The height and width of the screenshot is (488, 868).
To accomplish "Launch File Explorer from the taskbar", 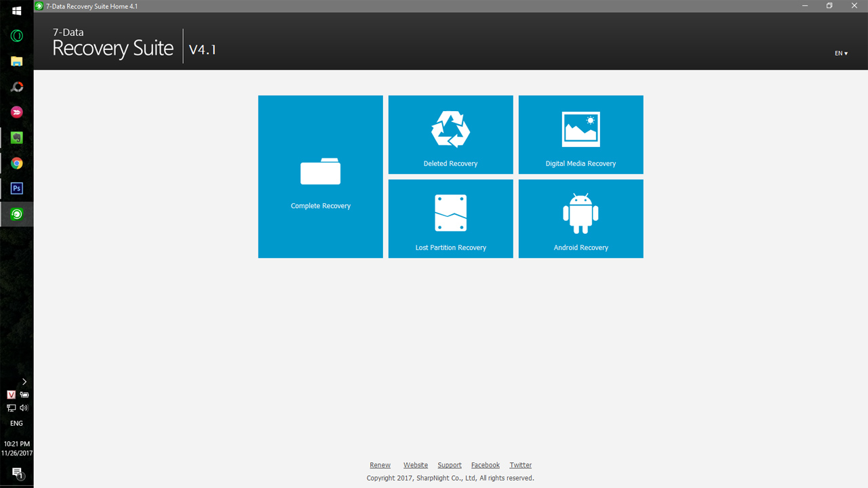I will pos(17,61).
